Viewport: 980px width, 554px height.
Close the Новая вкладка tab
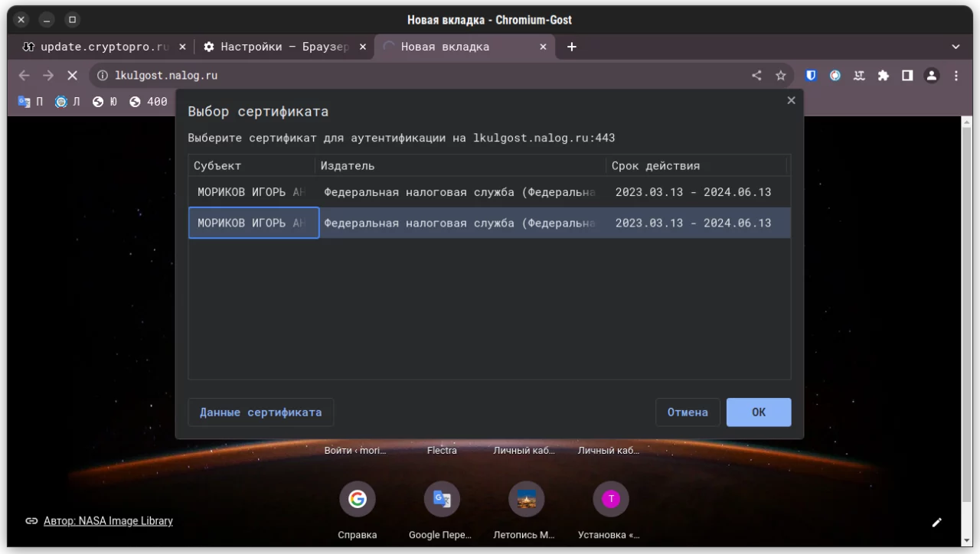(x=544, y=47)
